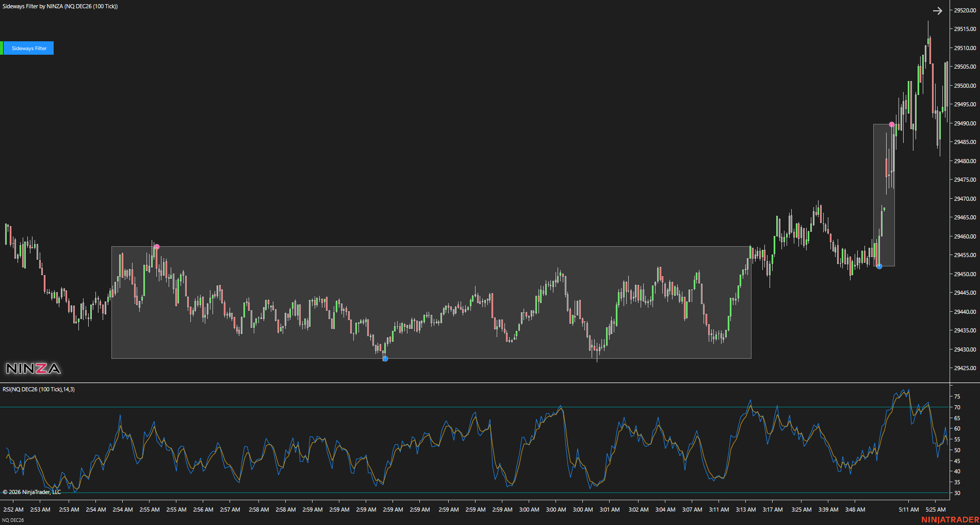Viewport: 980px width, 525px height.
Task: Click the 3:17 AM time axis label
Action: 773,510
